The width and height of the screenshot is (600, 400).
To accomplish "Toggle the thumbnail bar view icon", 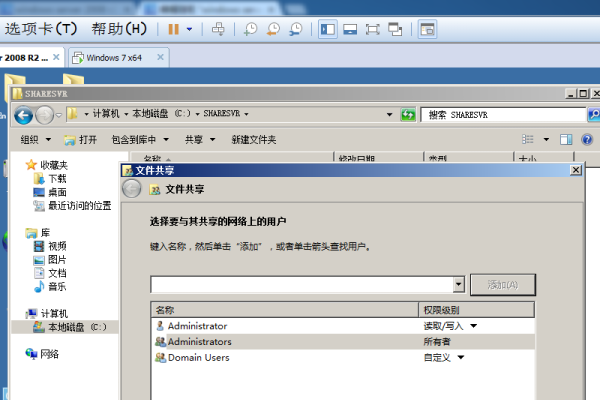I will point(350,29).
